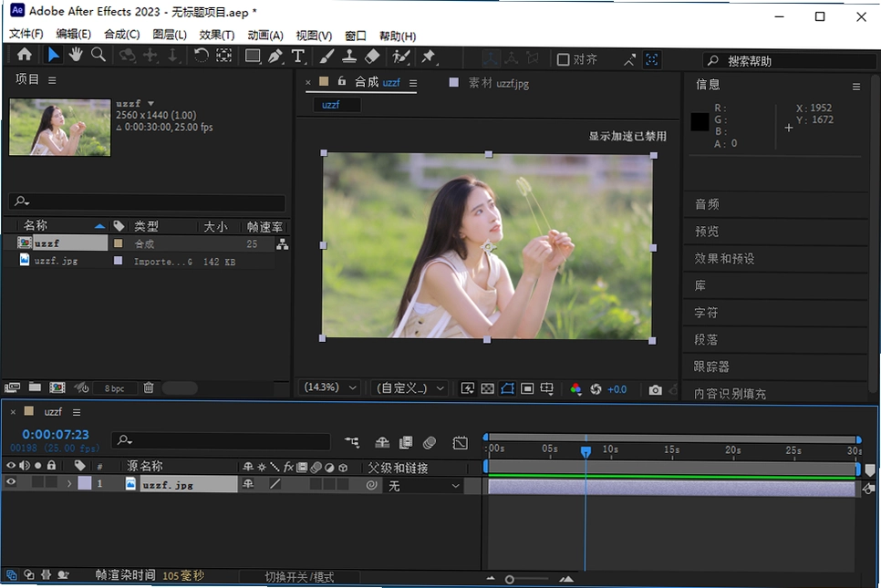Open the 14.3% magnification dropdown

(x=330, y=387)
